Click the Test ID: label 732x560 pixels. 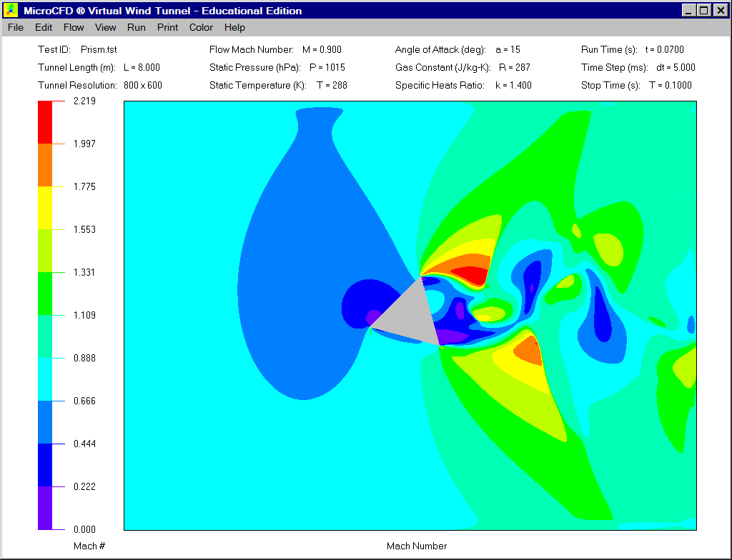pyautogui.click(x=54, y=49)
